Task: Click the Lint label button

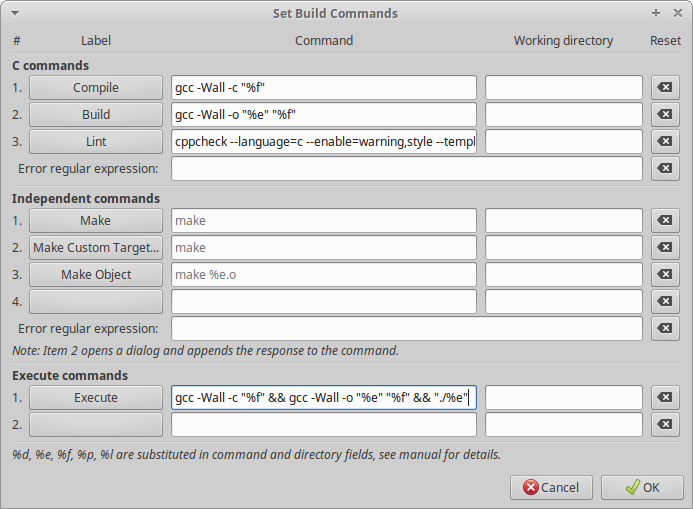Action: (x=96, y=142)
